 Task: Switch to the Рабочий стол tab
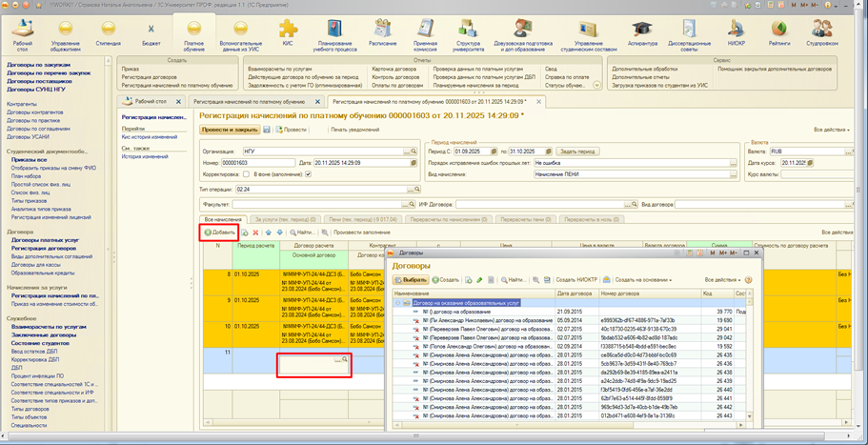(151, 100)
